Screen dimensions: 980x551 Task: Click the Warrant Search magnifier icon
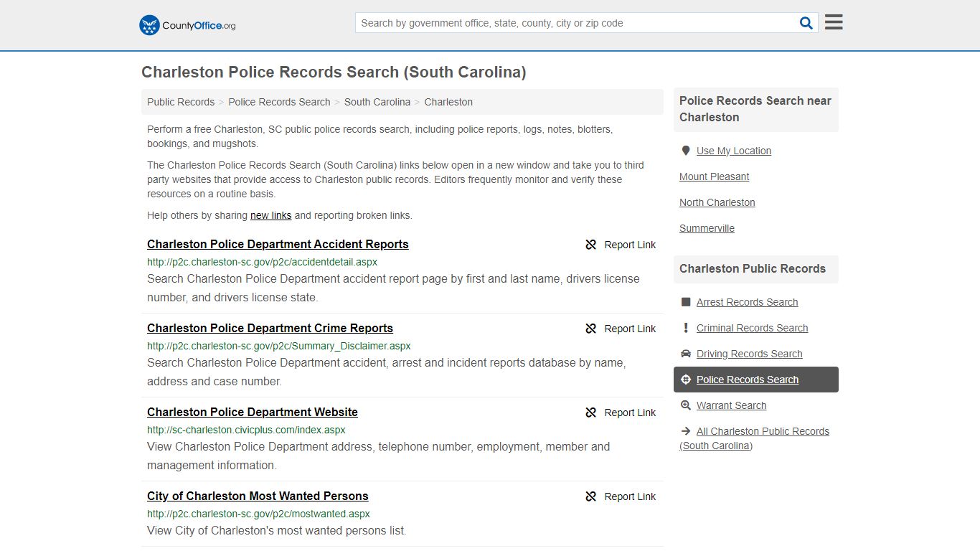tap(686, 405)
